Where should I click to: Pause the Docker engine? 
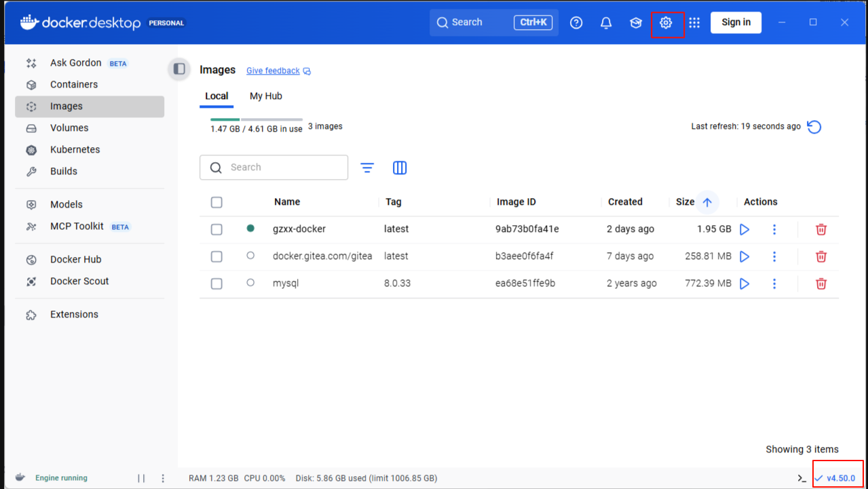pyautogui.click(x=141, y=478)
